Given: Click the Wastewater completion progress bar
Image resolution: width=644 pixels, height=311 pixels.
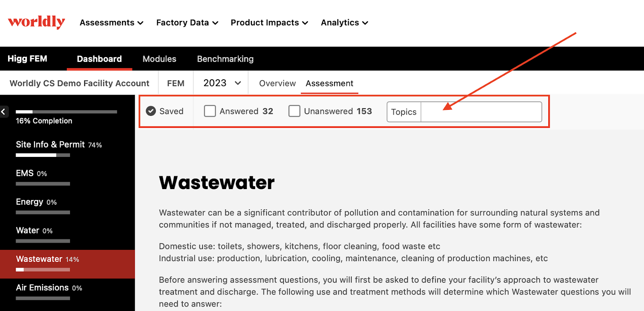Looking at the screenshot, I should (x=43, y=270).
